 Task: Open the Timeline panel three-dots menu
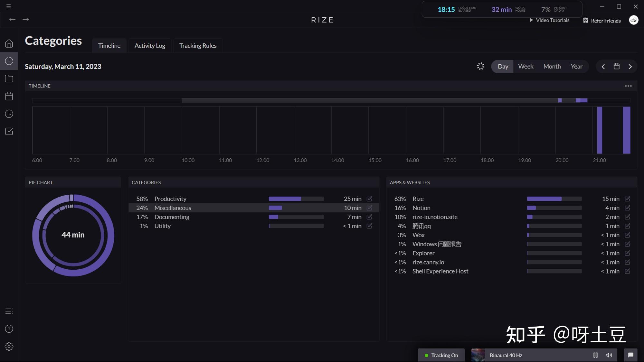point(628,86)
